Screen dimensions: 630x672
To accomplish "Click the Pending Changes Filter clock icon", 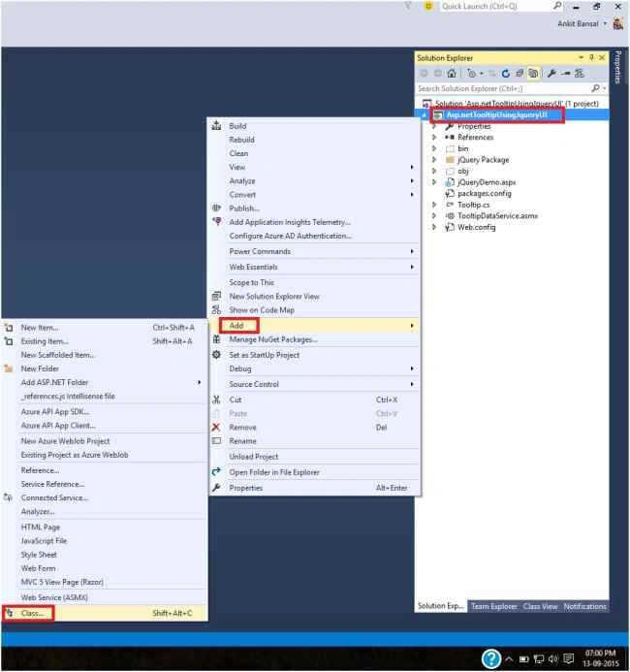I will 472,74.
